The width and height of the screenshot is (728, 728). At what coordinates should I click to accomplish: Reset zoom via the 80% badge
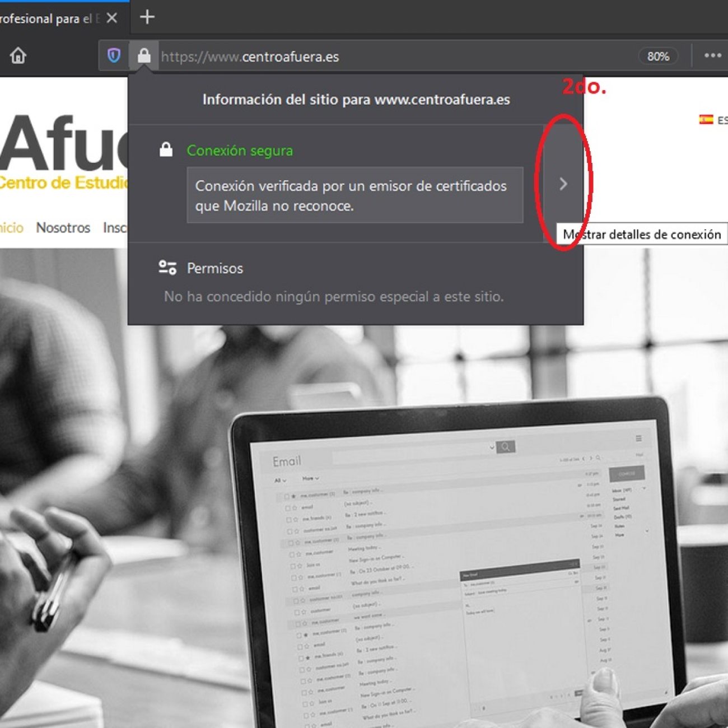[658, 56]
